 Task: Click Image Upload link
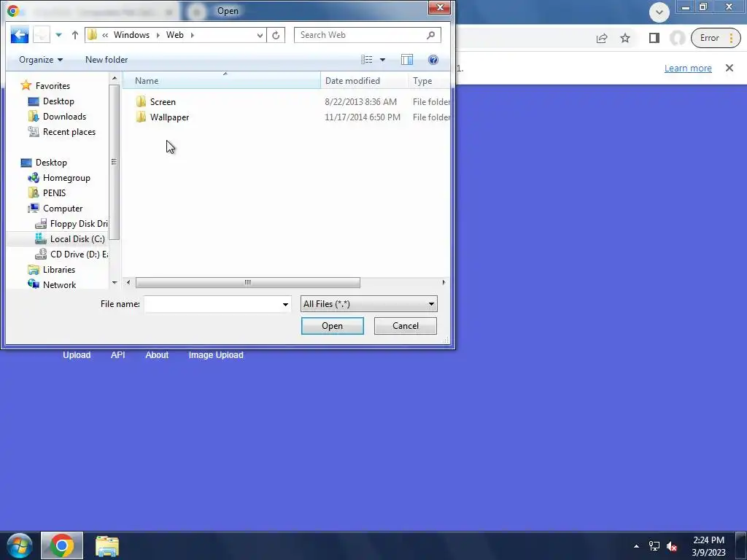pos(216,355)
